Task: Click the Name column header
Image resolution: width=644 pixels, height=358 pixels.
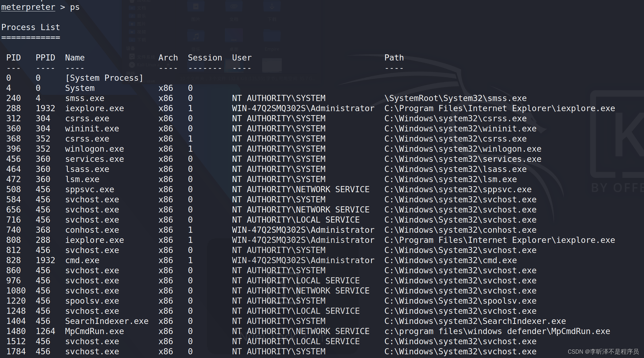Action: [75, 58]
